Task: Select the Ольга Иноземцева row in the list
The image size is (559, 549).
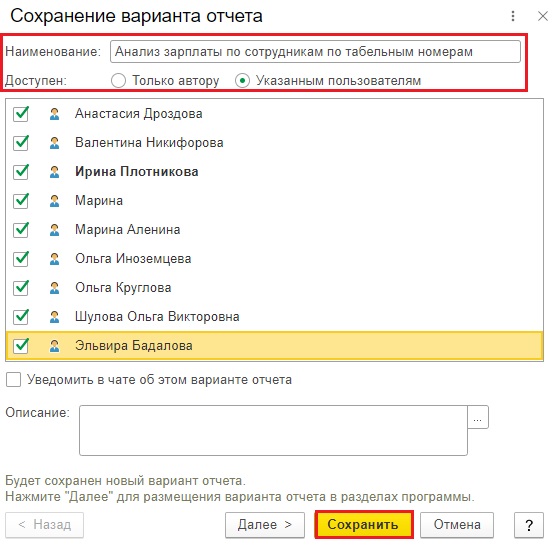Action: click(x=275, y=259)
